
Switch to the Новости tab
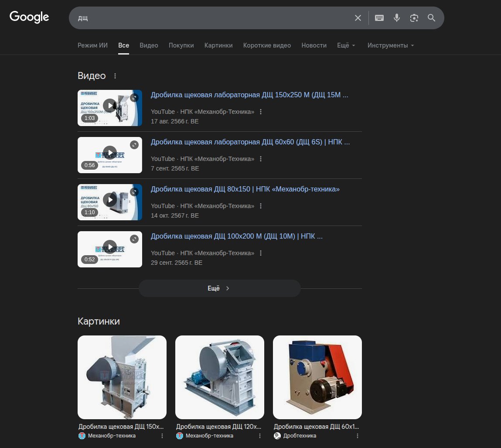coord(314,45)
